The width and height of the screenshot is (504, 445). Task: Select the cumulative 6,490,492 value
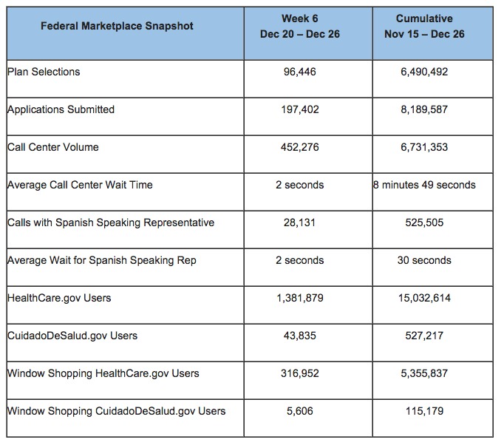coord(424,72)
